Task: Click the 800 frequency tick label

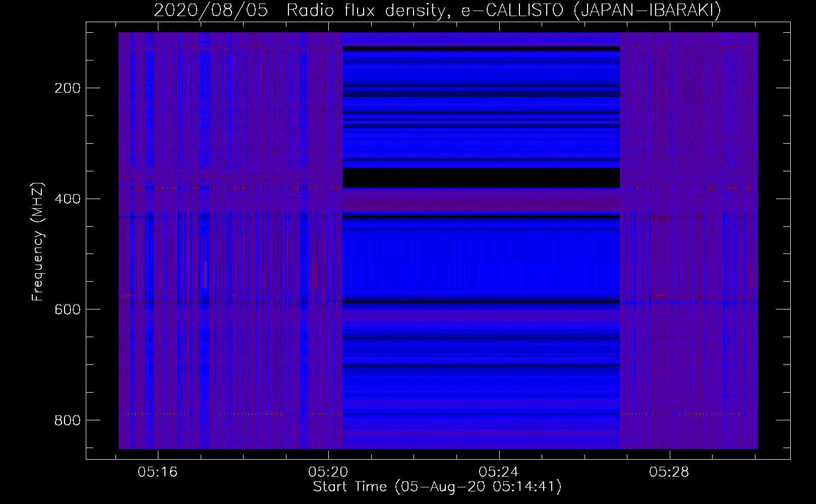Action: click(68, 420)
